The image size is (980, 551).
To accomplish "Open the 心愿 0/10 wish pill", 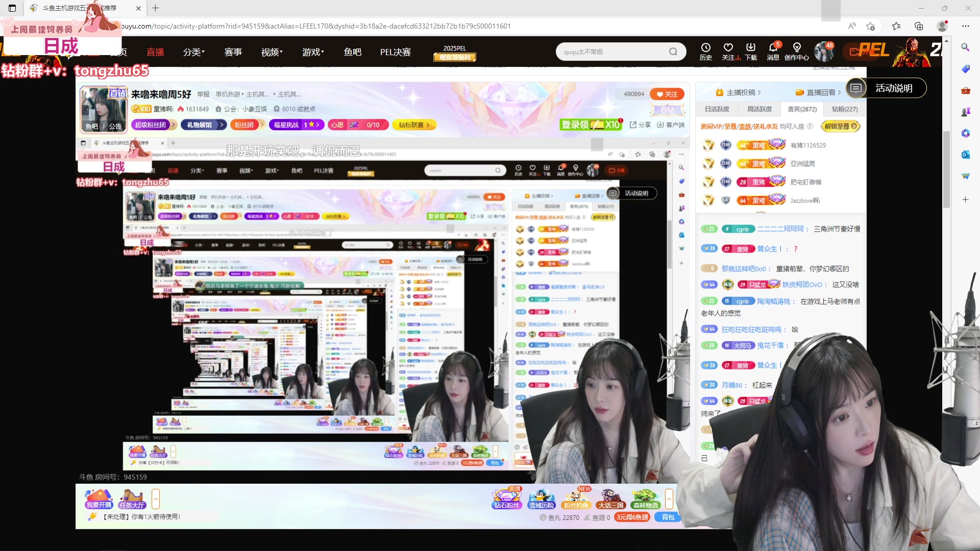I will (x=358, y=124).
